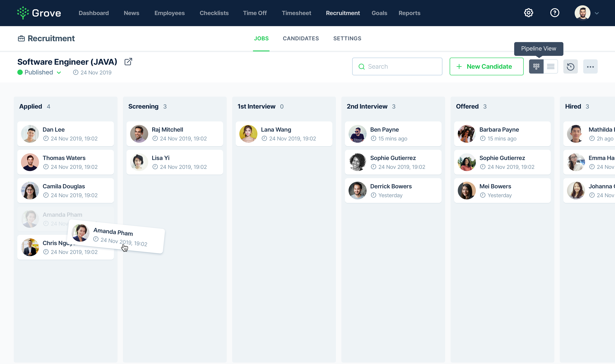
Task: Switch to Pipeline View grid toggle
Action: (536, 66)
